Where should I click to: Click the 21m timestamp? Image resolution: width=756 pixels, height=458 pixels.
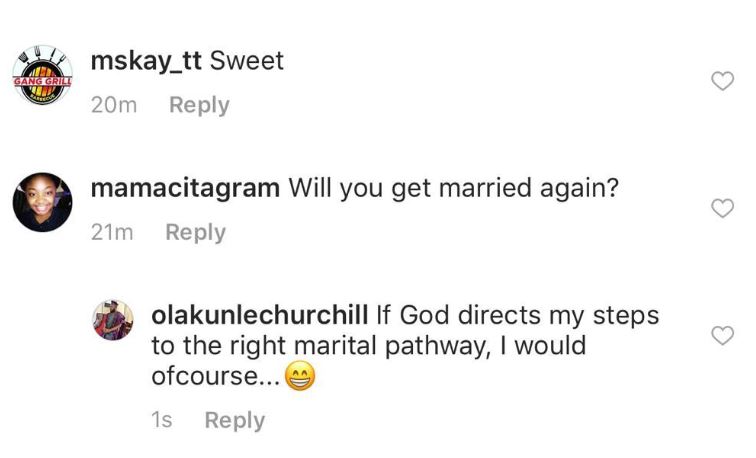tap(112, 232)
